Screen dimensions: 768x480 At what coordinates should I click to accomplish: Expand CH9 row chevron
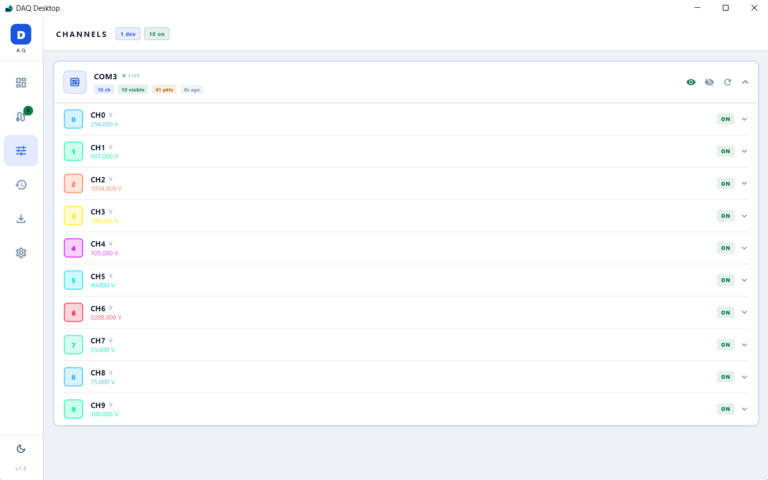[744, 409]
